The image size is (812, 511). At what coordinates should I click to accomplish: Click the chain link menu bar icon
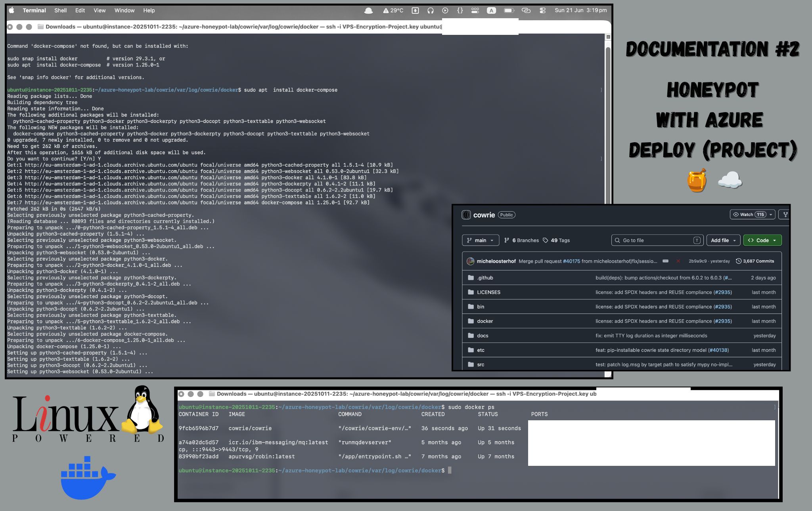coord(526,11)
